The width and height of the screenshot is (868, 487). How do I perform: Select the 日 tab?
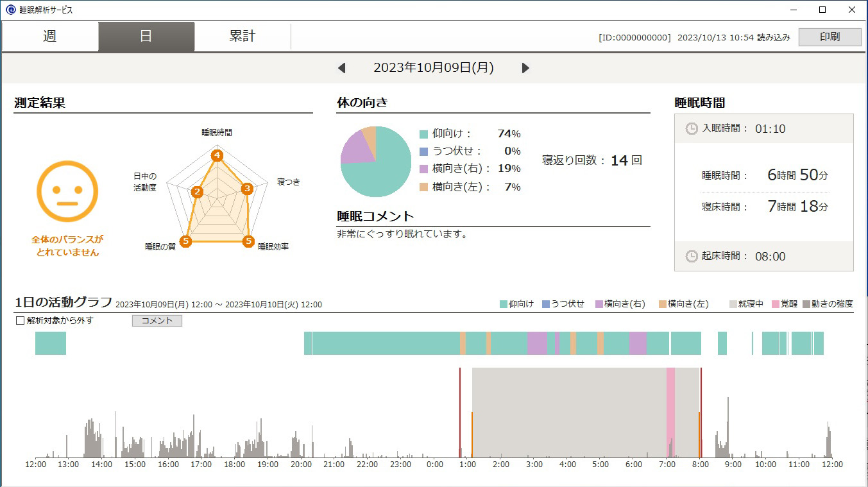[146, 37]
